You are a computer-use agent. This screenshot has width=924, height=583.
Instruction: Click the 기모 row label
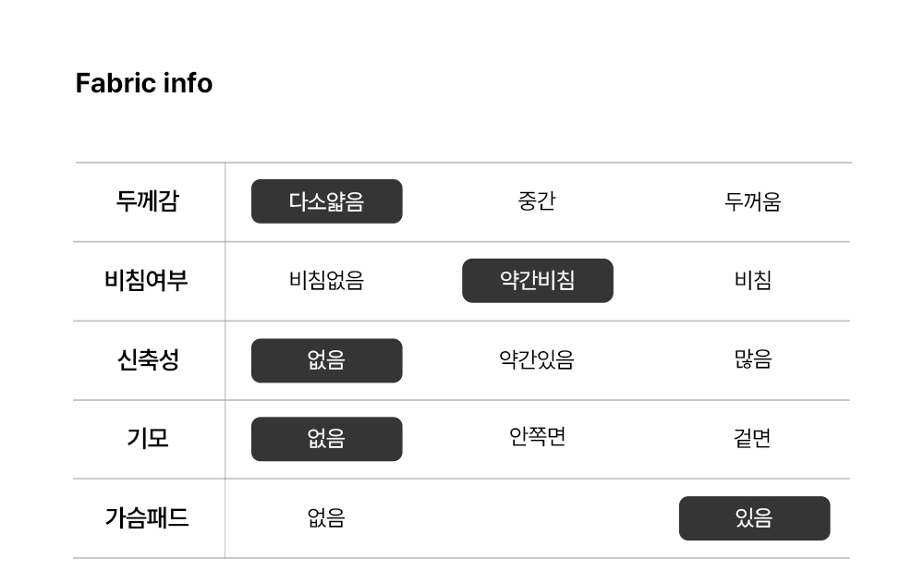(148, 439)
